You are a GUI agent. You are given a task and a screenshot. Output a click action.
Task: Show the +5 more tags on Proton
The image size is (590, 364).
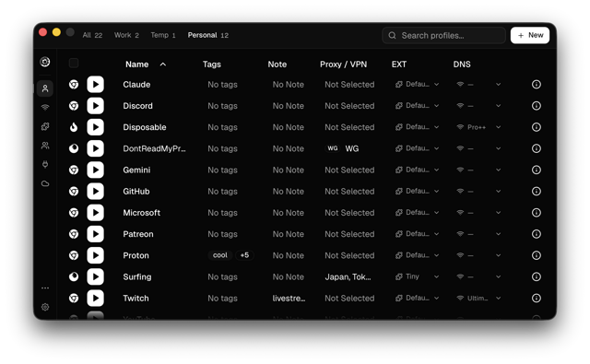click(x=244, y=255)
